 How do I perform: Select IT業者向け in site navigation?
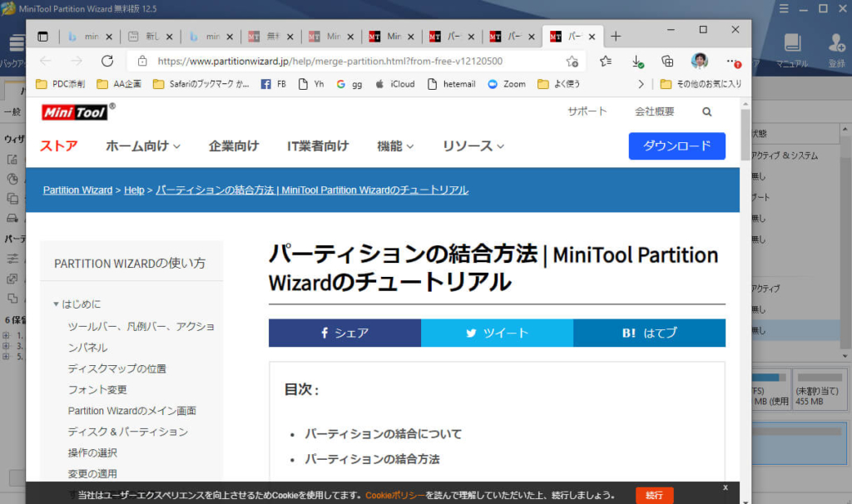pyautogui.click(x=318, y=146)
